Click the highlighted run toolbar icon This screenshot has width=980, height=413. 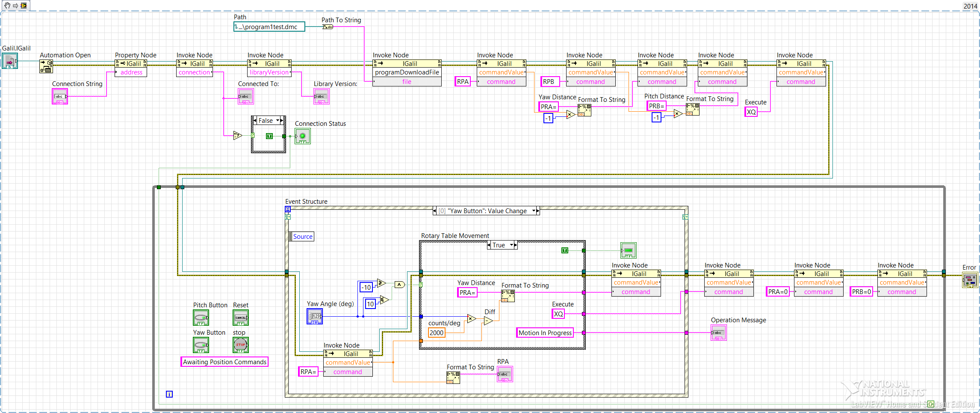coord(24,6)
